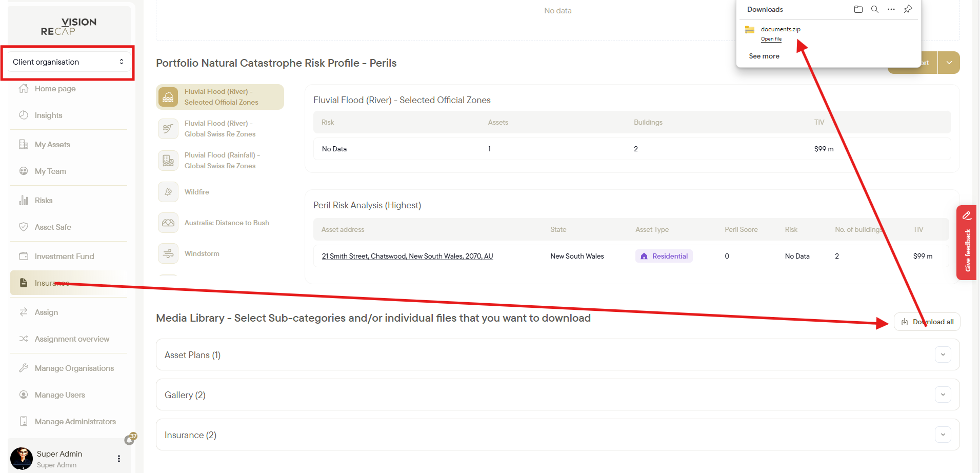The height and width of the screenshot is (473, 980).
Task: Open 21 Smith Street, Chatswood asset link
Action: pos(407,256)
